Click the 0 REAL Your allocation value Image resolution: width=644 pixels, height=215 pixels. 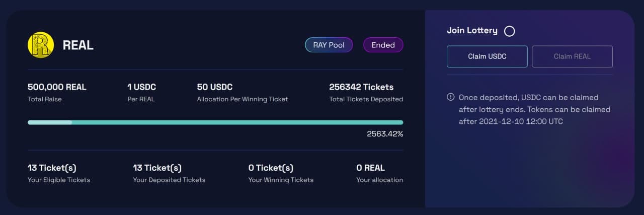[370, 168]
